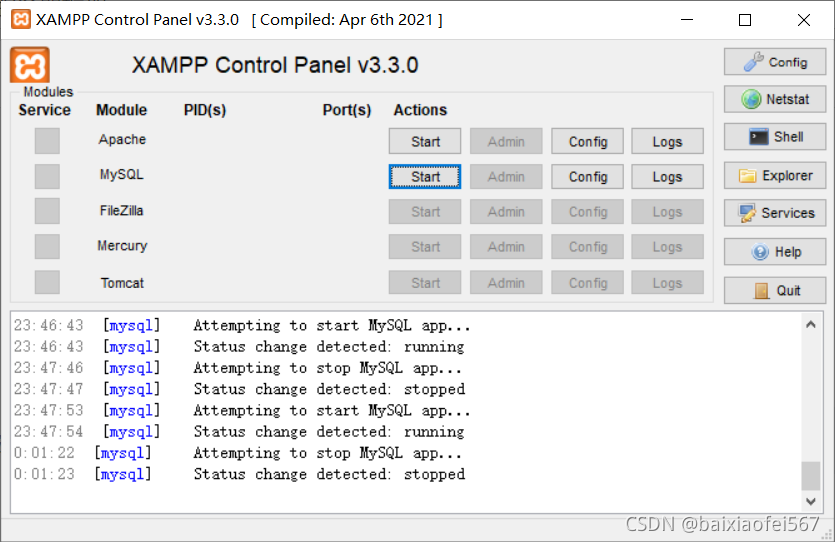Image resolution: width=835 pixels, height=542 pixels.
Task: Close the XAMPP Control Panel window
Action: (804, 20)
